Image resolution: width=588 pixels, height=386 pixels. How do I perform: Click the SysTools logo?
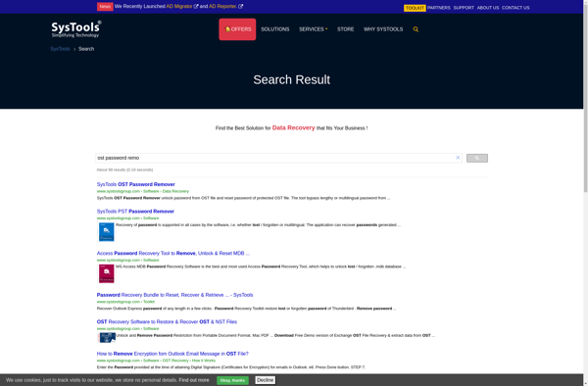[x=76, y=29]
